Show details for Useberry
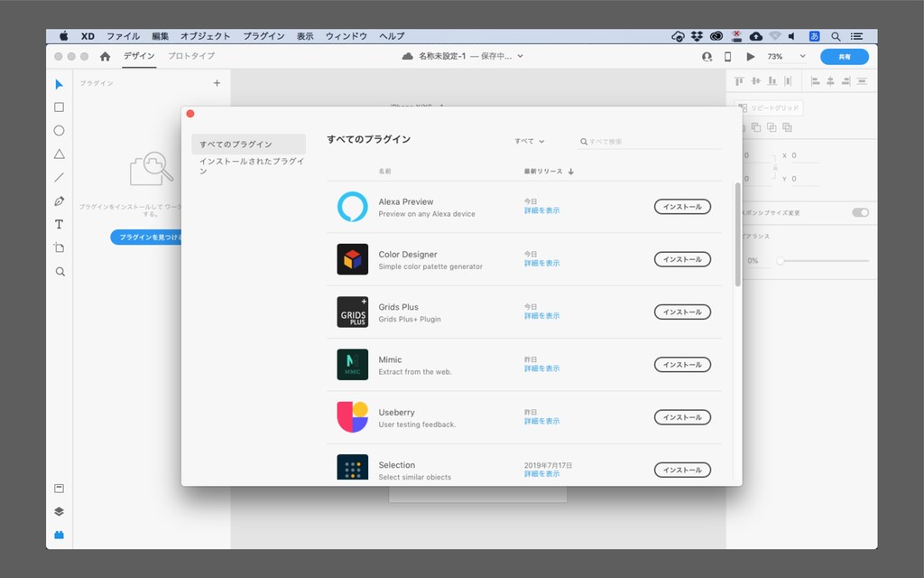 point(541,421)
